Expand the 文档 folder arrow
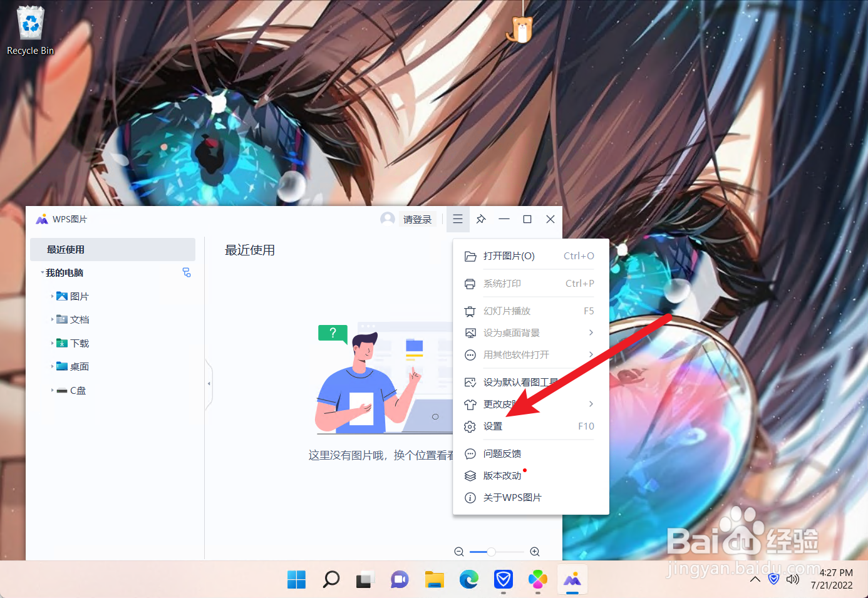The width and height of the screenshot is (868, 598). tap(52, 319)
